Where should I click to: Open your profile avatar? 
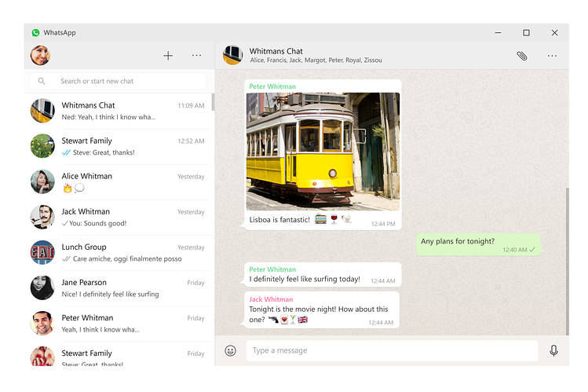(40, 56)
